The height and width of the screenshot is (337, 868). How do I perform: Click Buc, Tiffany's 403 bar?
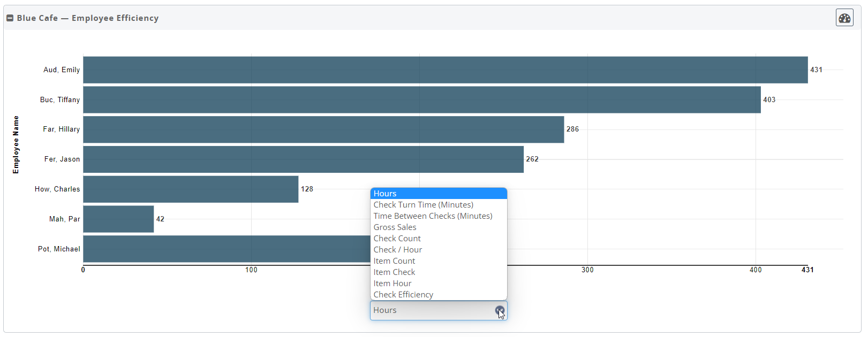point(421,100)
